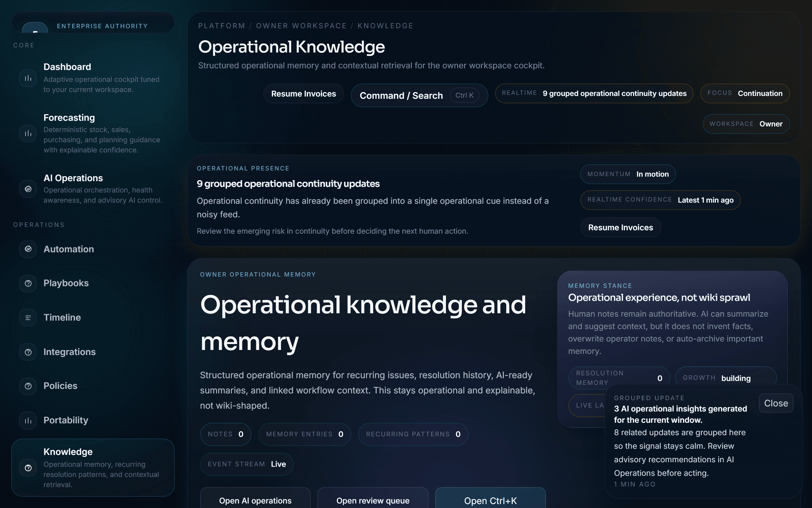
Task: Click the Memory Entries 0 pill
Action: coord(304,434)
